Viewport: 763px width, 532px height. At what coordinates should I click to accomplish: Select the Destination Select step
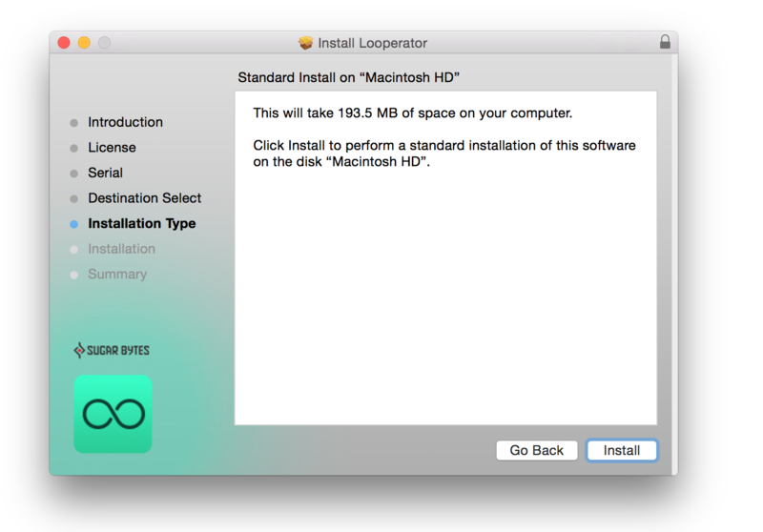(145, 198)
